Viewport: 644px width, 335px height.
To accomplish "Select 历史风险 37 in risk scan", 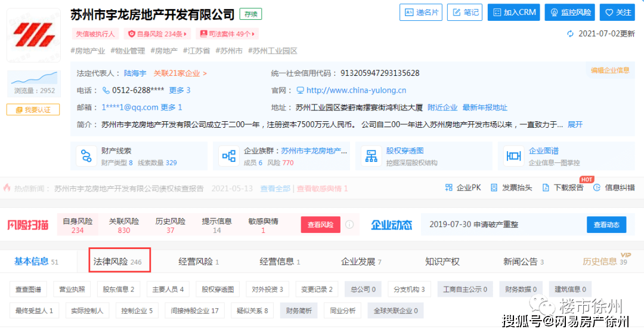I will 171,225.
